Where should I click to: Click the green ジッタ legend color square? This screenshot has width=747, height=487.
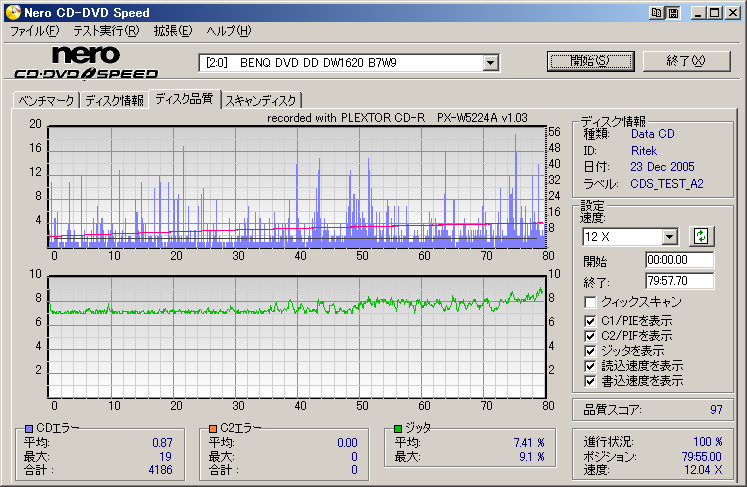point(398,428)
